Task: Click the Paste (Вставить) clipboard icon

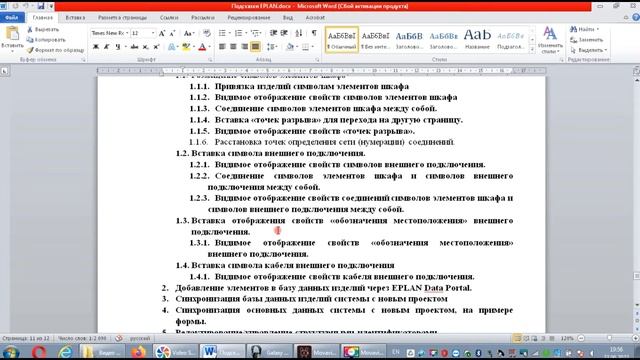Action: pos(12,34)
